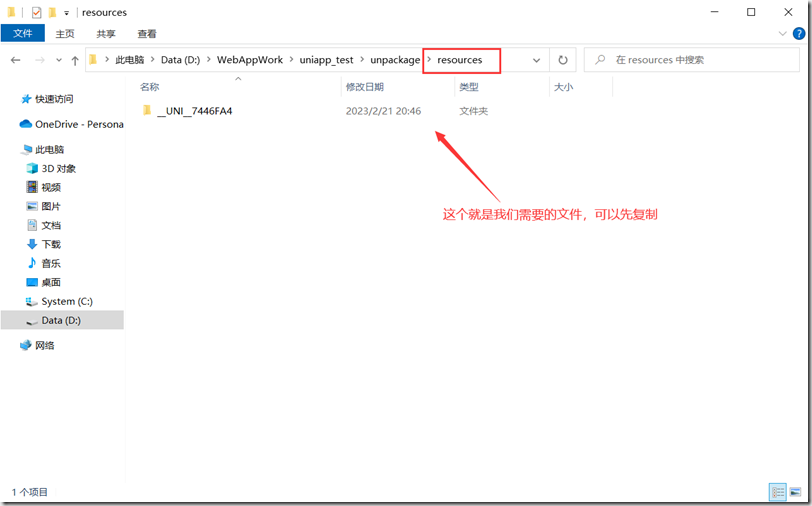Sort files by 修改日期 column header
This screenshot has height=506, width=812.
pyautogui.click(x=365, y=87)
